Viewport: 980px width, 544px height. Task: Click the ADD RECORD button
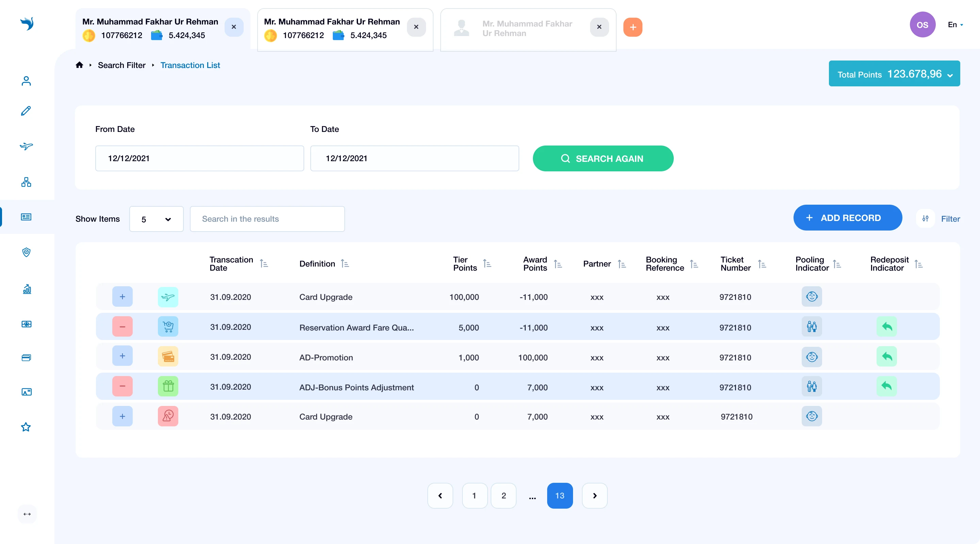(x=847, y=218)
